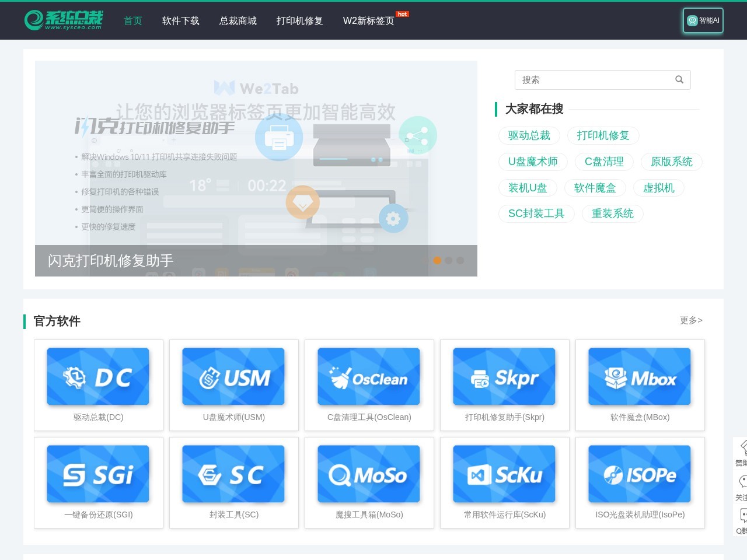Open 软件下载 navigation item

181,20
